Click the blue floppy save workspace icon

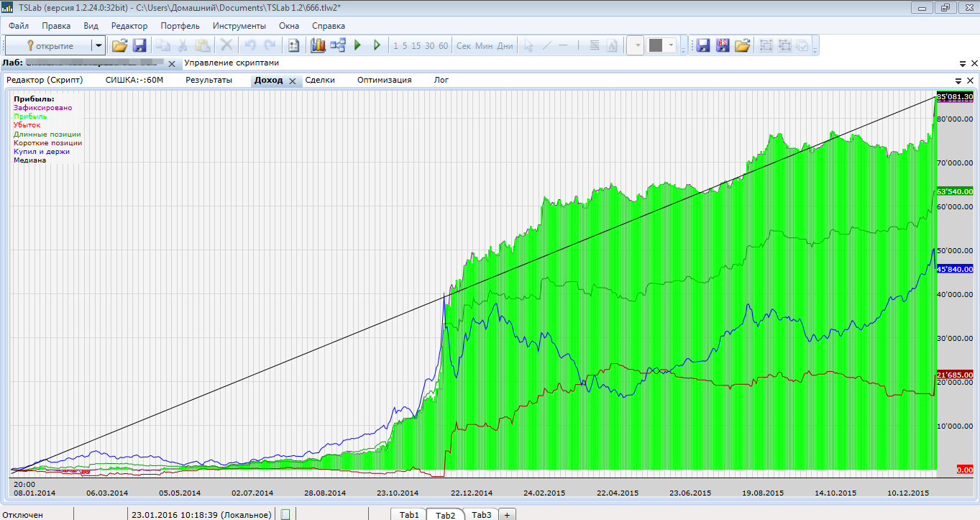tap(703, 45)
